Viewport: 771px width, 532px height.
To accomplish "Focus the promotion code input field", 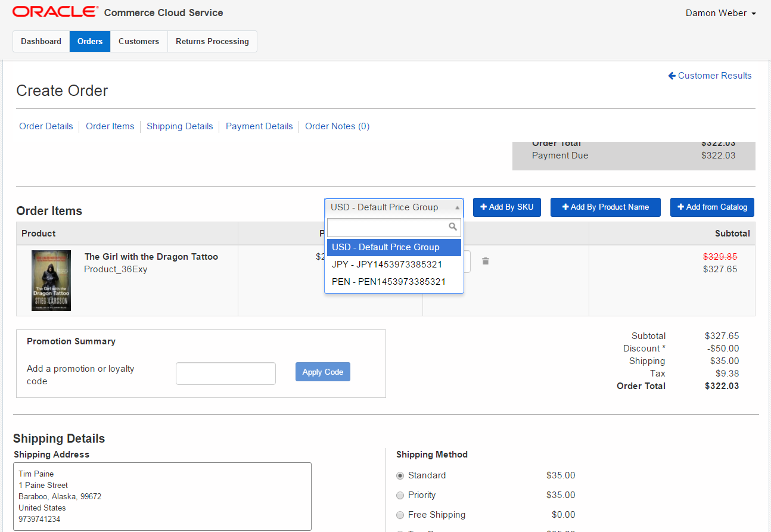I will pyautogui.click(x=226, y=374).
